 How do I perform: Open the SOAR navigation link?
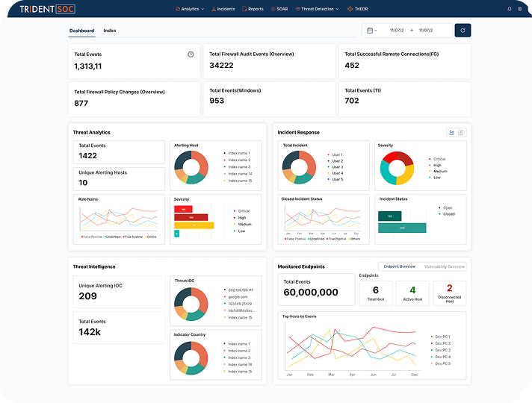point(280,9)
